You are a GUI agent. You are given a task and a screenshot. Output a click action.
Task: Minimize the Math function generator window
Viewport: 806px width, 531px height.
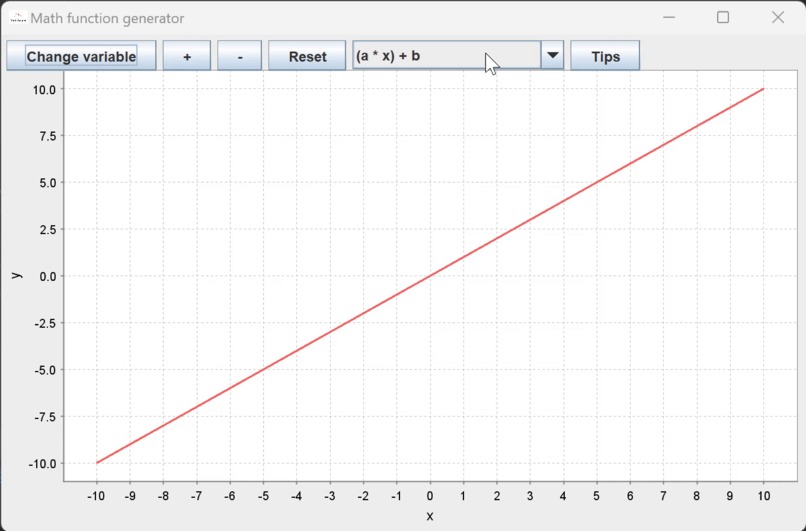[x=669, y=17]
